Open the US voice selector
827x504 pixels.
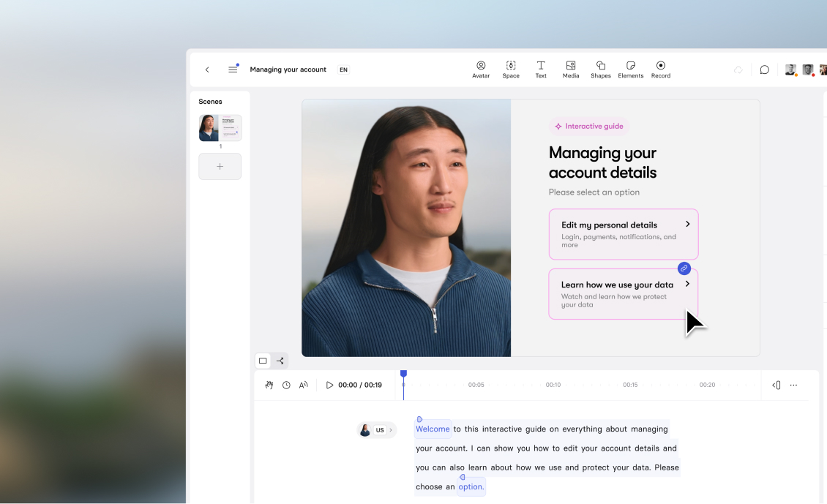(x=377, y=430)
